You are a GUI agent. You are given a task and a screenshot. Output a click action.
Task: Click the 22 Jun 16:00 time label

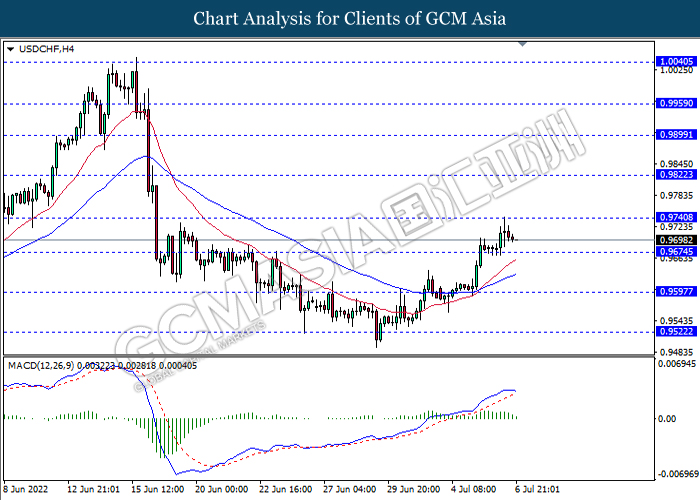coord(286,489)
